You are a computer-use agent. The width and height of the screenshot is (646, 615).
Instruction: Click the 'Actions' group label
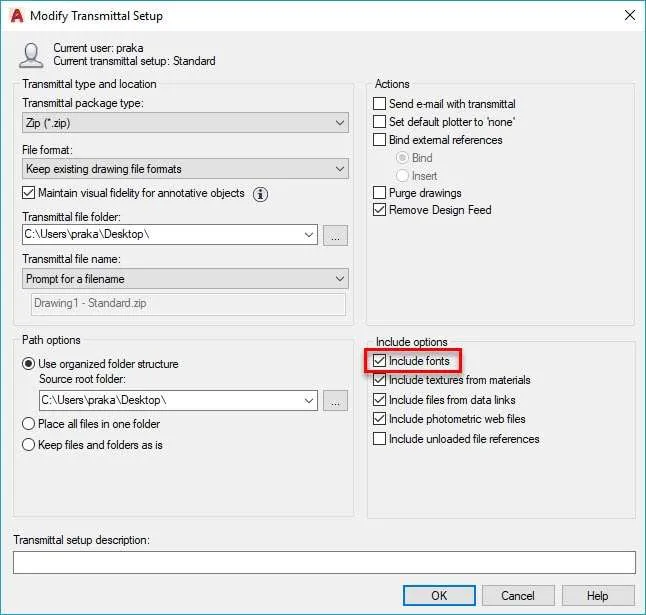tap(392, 84)
